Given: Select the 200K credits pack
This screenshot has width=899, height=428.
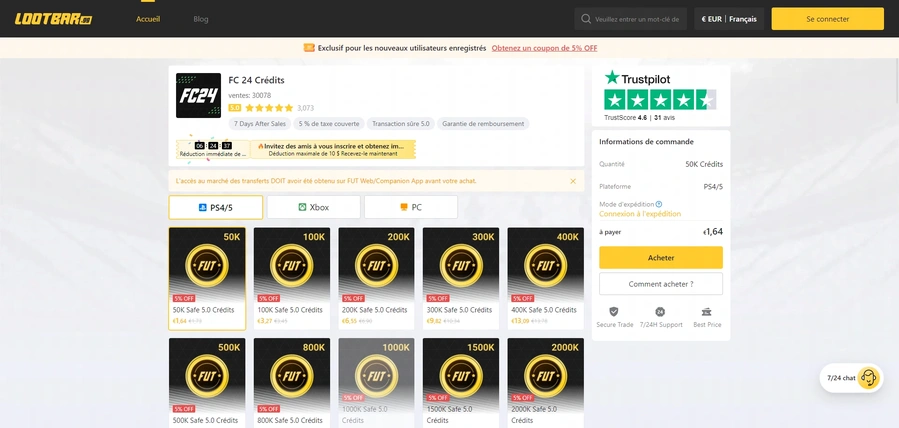Looking at the screenshot, I should tap(376, 279).
